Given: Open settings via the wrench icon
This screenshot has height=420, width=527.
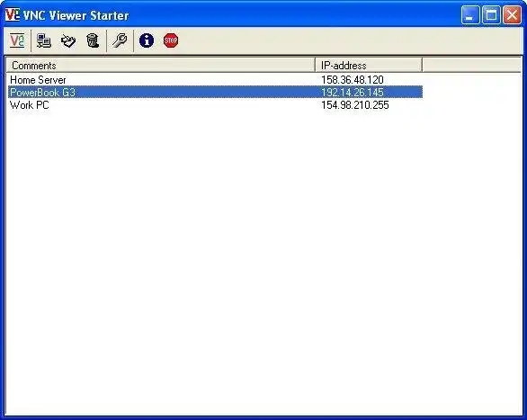Looking at the screenshot, I should (120, 40).
